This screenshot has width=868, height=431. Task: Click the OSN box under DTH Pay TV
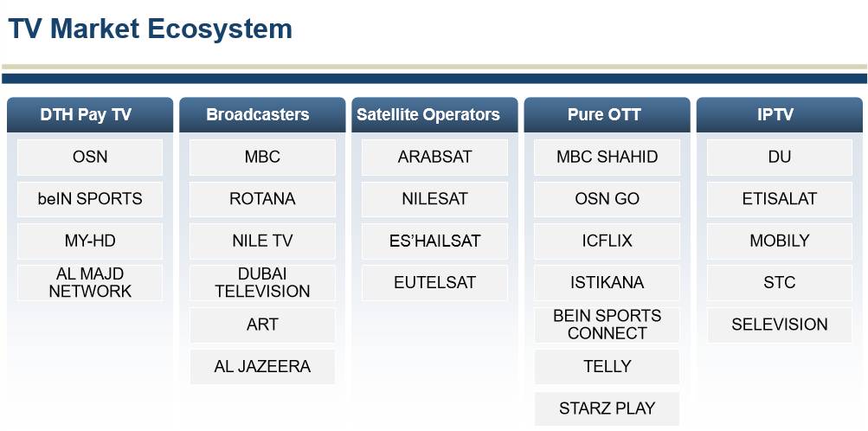pos(90,158)
